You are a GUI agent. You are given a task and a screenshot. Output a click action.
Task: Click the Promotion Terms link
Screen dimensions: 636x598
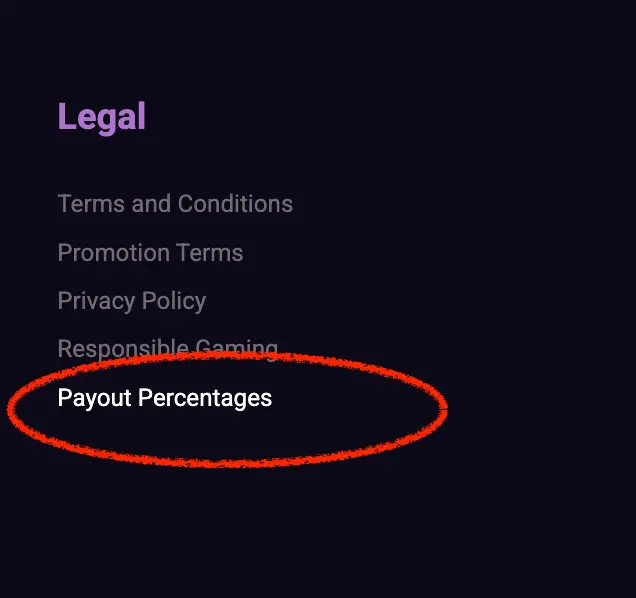point(150,253)
